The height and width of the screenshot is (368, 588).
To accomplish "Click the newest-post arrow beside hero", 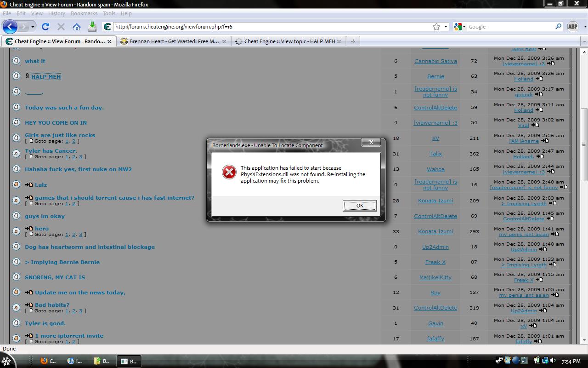I will 29,229.
